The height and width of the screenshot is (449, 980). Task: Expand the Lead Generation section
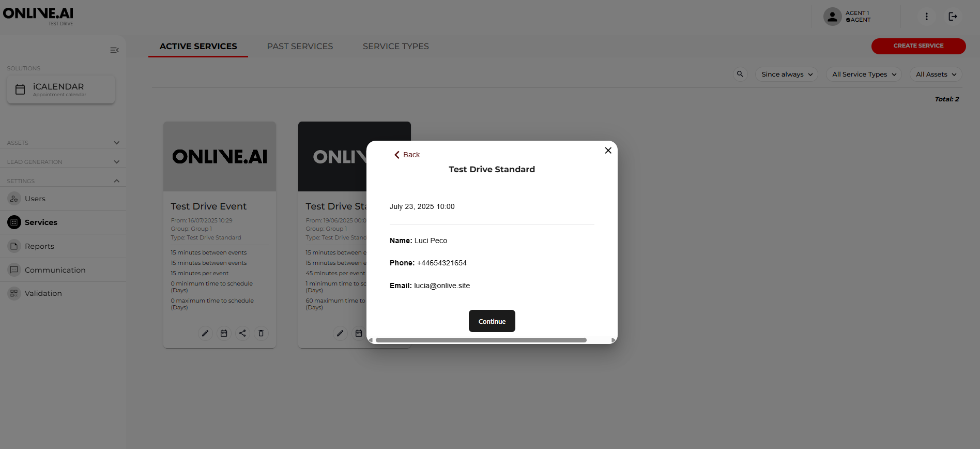point(116,162)
